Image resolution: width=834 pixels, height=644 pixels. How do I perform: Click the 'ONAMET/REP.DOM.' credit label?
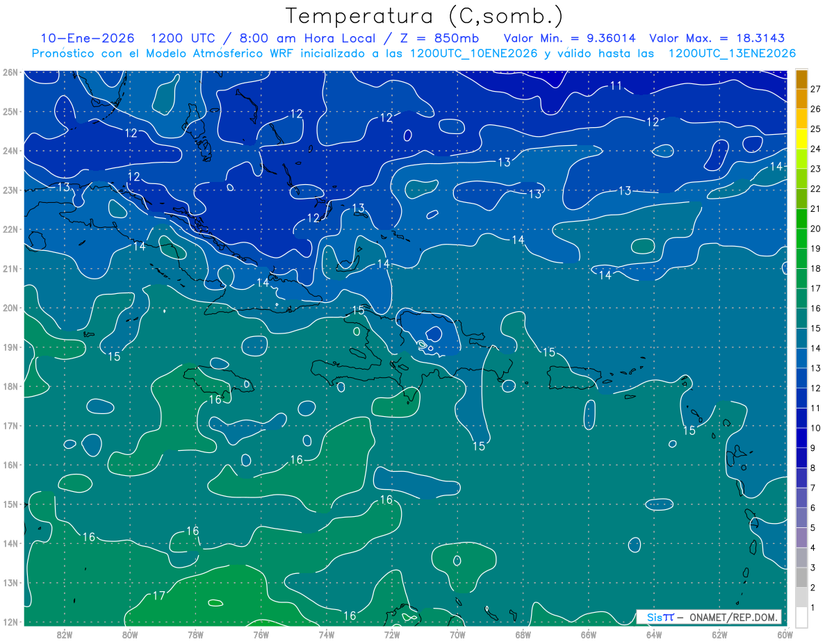click(x=733, y=617)
